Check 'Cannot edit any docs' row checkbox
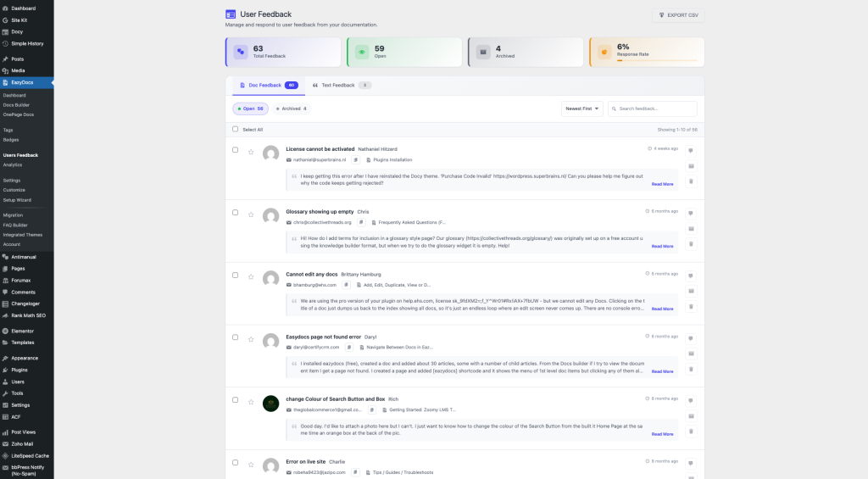Image resolution: width=868 pixels, height=479 pixels. 236,276
